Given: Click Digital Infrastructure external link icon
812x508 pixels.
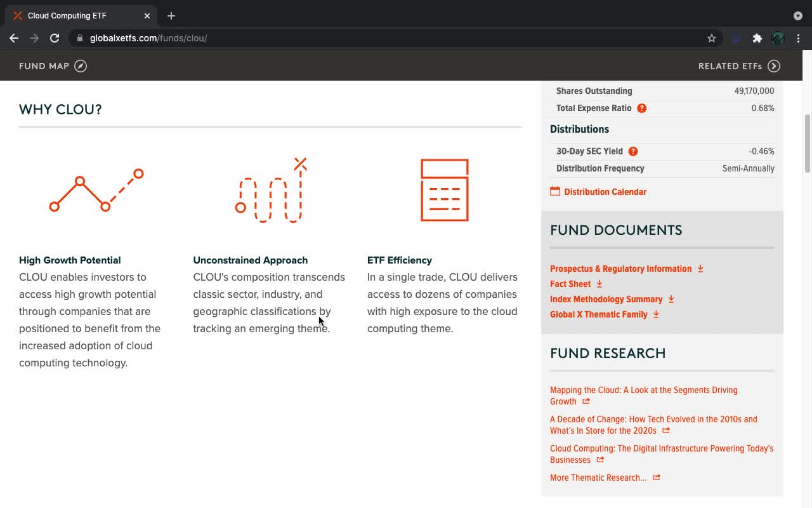Looking at the screenshot, I should pos(600,460).
